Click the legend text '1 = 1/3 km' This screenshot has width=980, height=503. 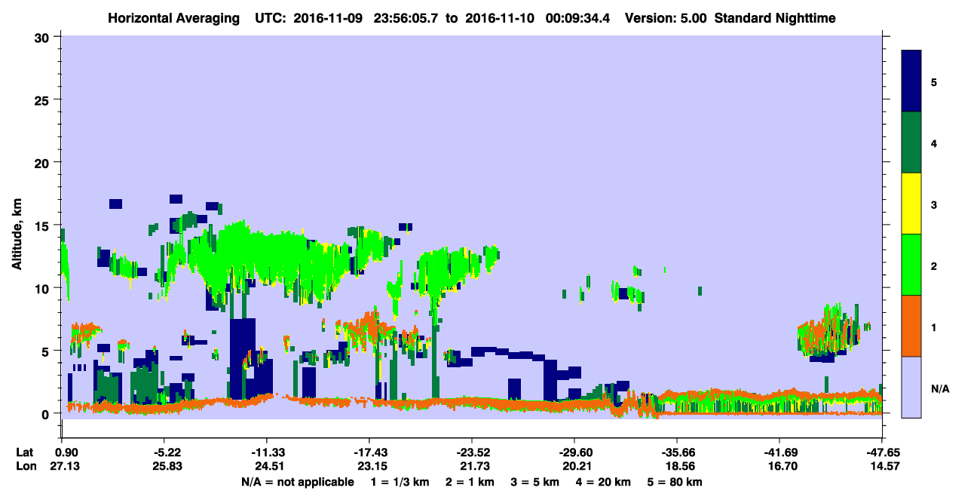(x=399, y=482)
